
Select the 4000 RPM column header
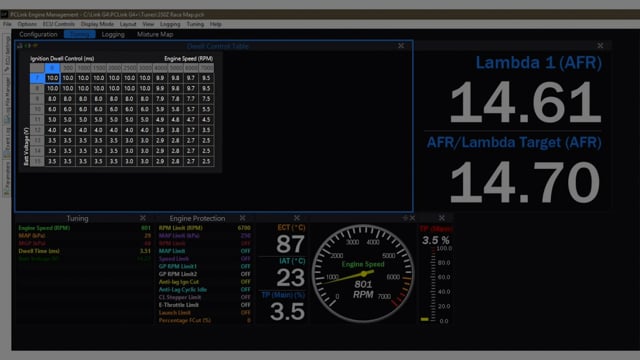coord(160,68)
